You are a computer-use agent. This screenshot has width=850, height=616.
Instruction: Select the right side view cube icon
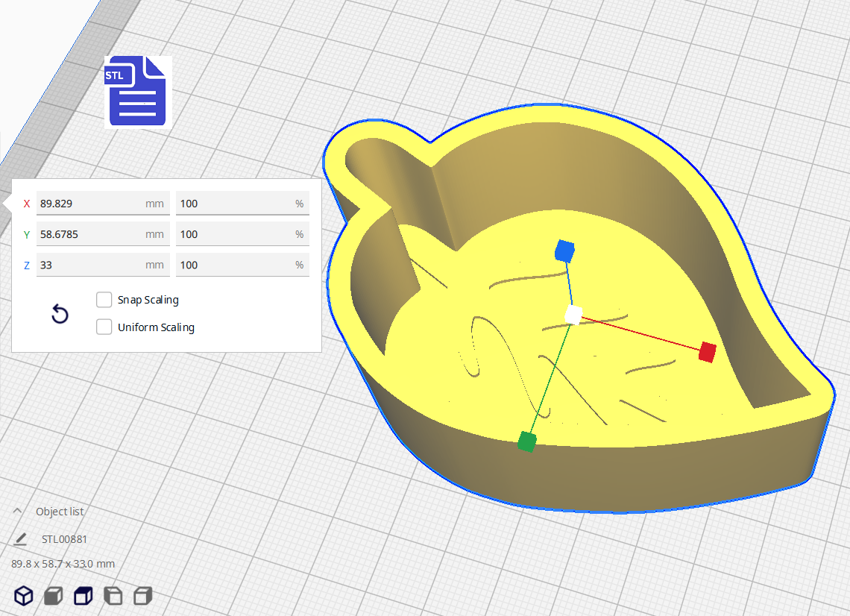142,596
